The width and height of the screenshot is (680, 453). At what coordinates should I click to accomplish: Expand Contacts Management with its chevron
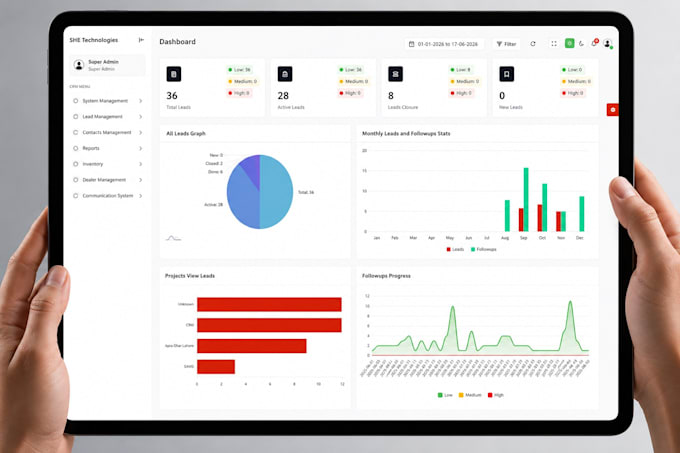click(x=141, y=132)
